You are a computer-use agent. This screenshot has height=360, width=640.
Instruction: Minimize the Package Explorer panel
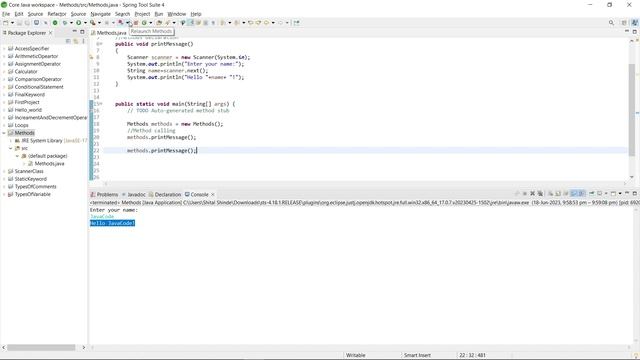pyautogui.click(x=75, y=32)
